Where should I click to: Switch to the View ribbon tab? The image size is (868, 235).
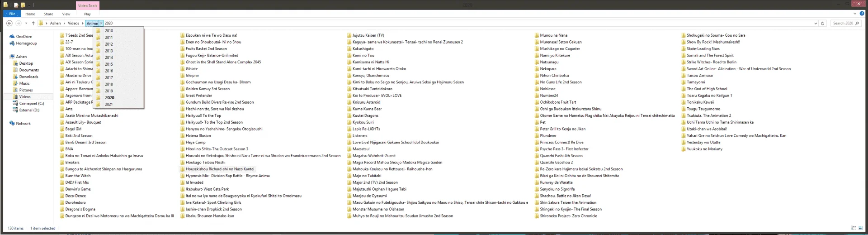coord(66,14)
